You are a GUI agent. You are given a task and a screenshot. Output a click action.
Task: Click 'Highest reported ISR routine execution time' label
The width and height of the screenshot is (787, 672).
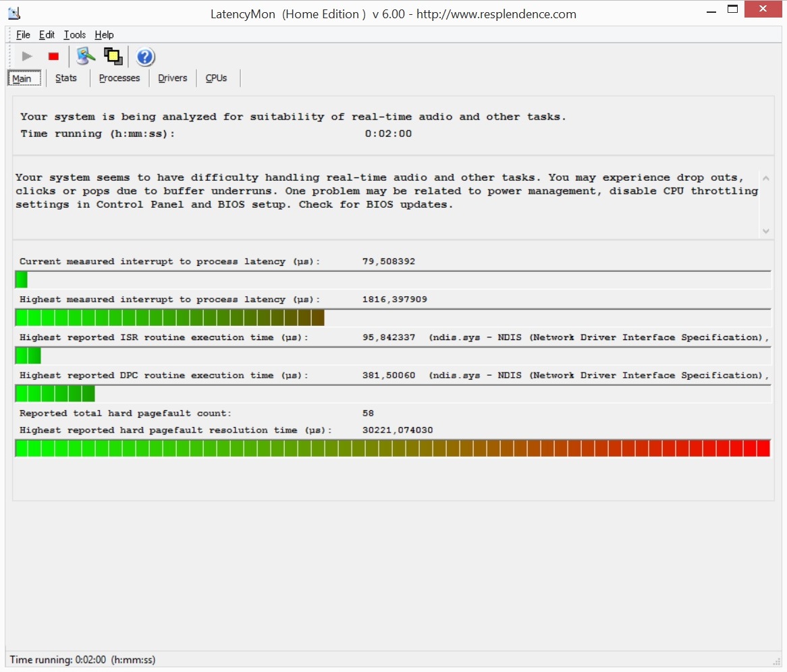pyautogui.click(x=163, y=338)
